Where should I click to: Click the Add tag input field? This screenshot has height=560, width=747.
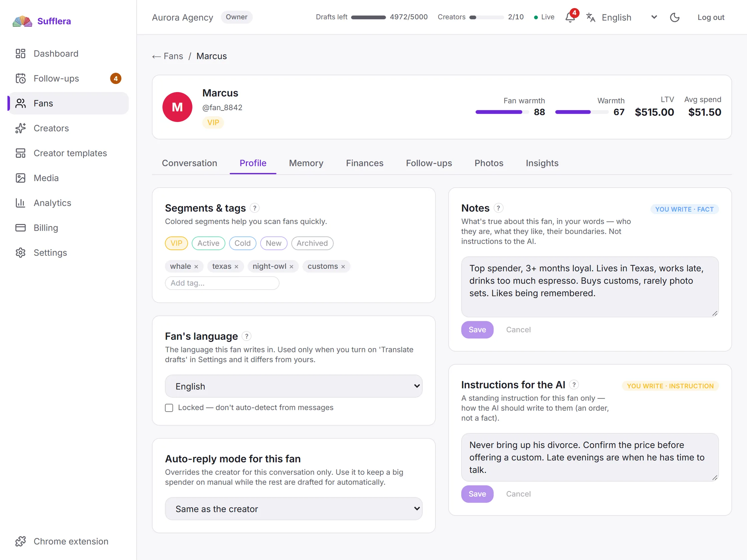coord(222,283)
